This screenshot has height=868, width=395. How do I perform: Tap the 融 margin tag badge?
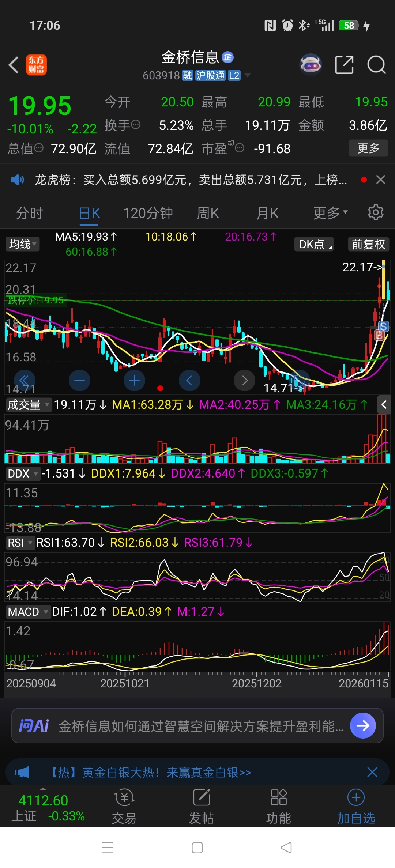187,75
